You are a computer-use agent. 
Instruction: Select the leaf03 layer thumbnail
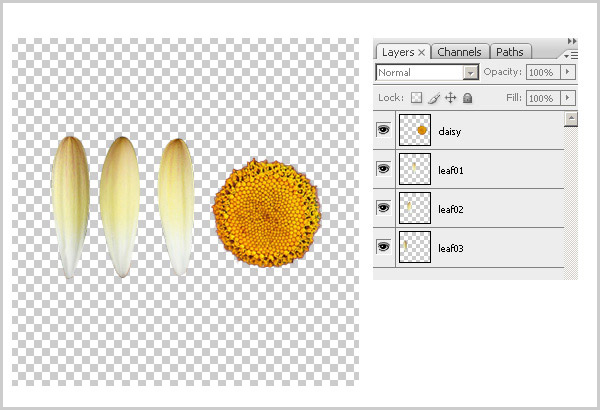coord(415,247)
